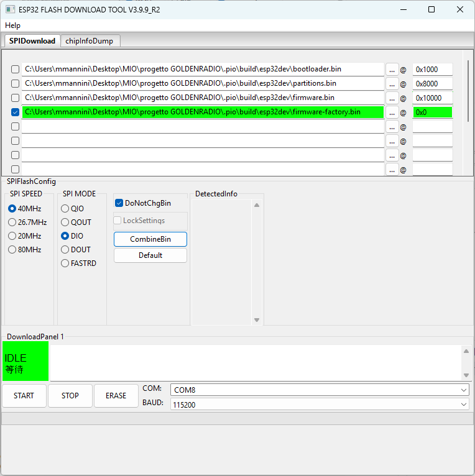
Task: Open the BAUD rate dropdown showing 115200
Action: click(x=320, y=405)
